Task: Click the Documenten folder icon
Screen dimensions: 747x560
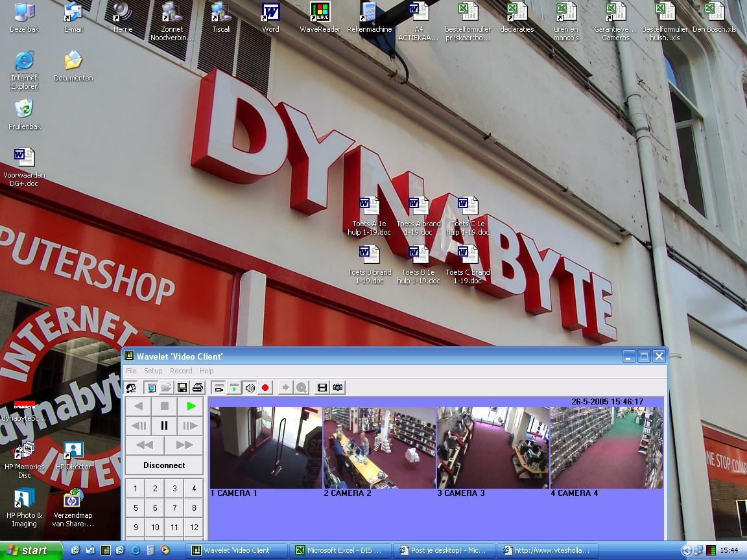Action: (x=73, y=66)
